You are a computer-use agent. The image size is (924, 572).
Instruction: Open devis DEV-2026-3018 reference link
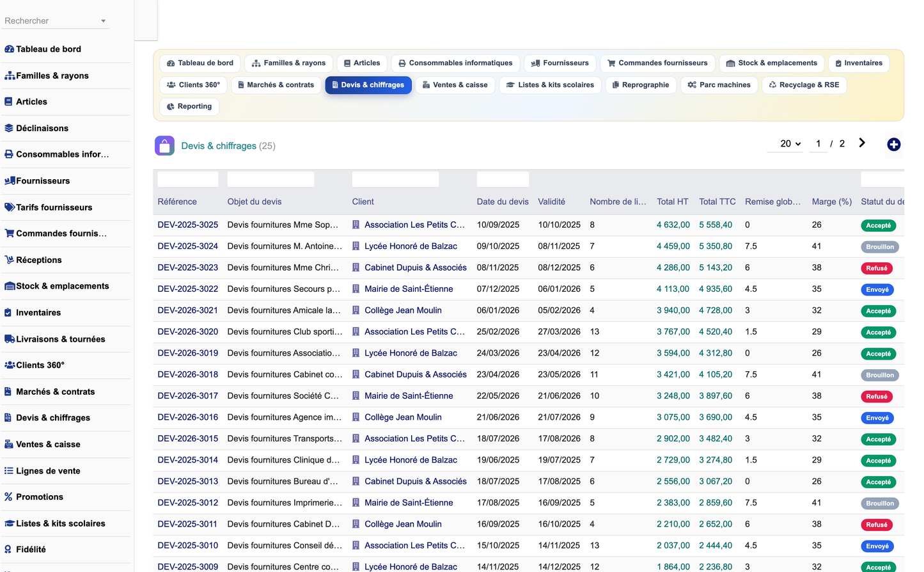pyautogui.click(x=188, y=375)
